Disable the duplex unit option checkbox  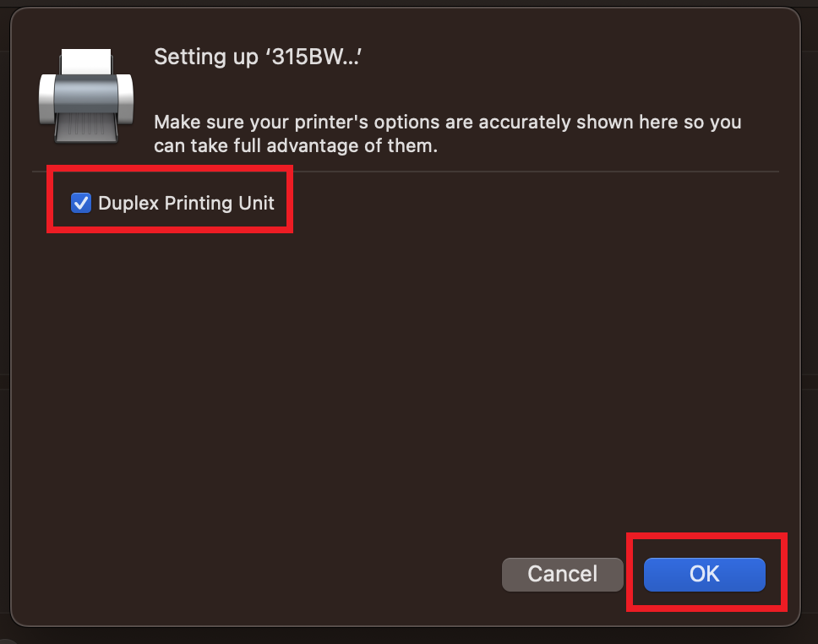[x=81, y=203]
